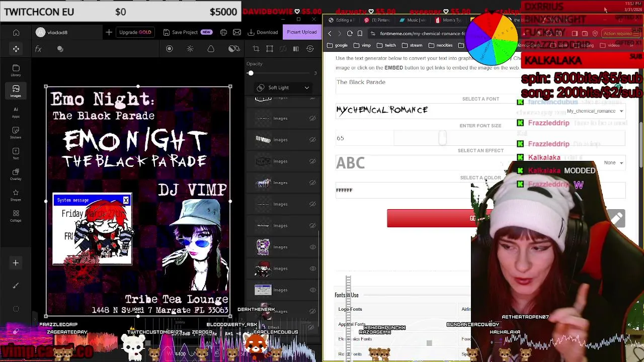Hide the red-haired character image layer
Screen dimensions: 644x362
point(312,268)
